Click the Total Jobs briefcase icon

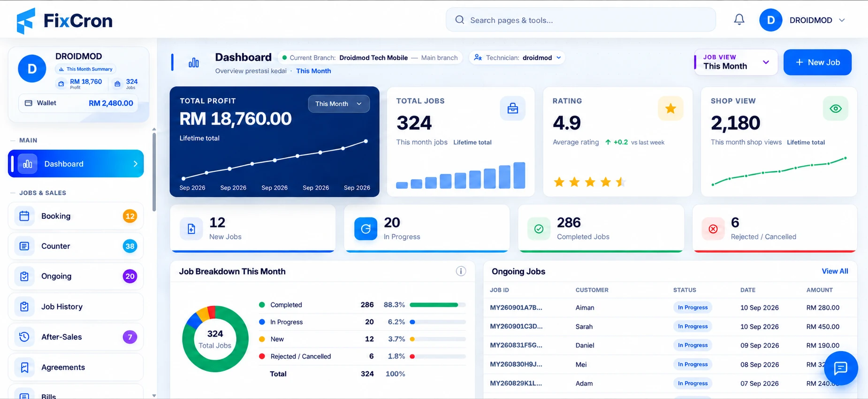coord(513,108)
